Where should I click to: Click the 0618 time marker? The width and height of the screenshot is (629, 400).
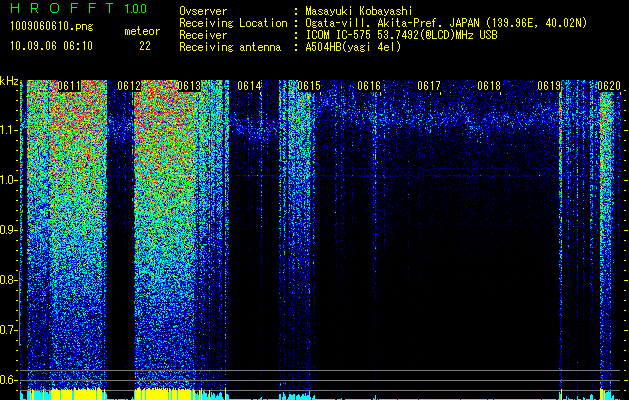pyautogui.click(x=489, y=86)
